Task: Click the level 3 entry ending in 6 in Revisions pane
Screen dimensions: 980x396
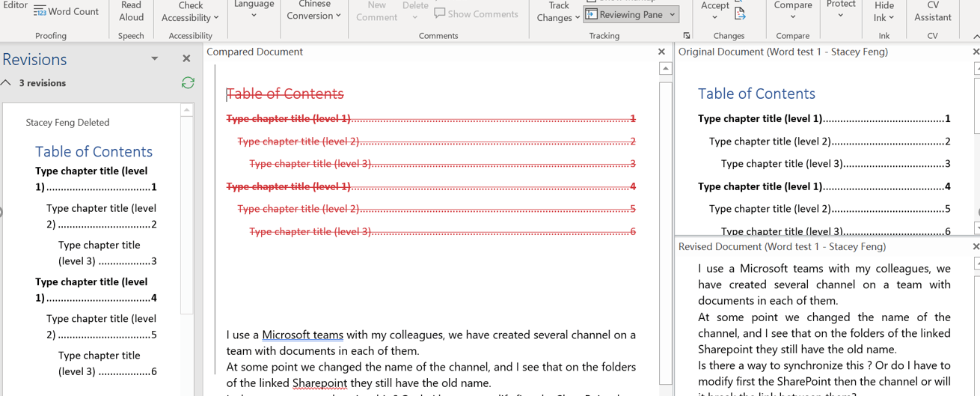Action: tap(107, 363)
